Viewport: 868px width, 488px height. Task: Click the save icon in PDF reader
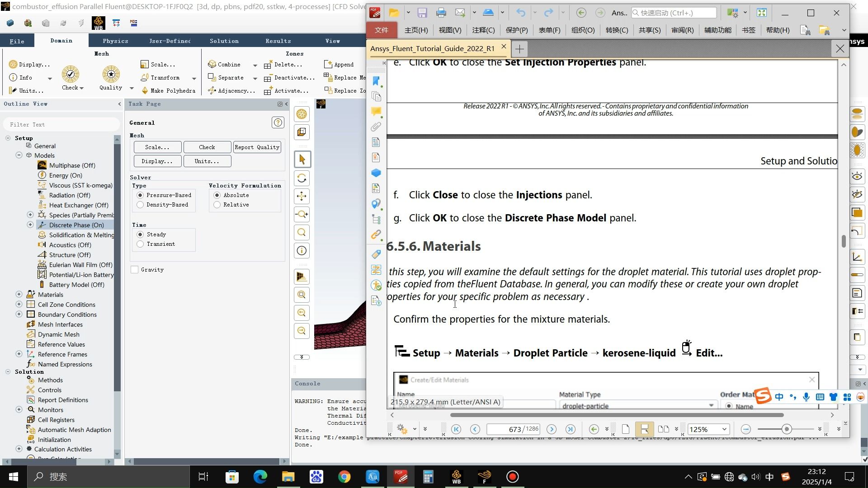(422, 13)
